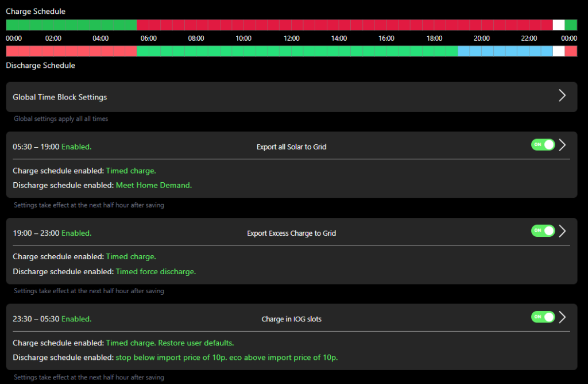The height and width of the screenshot is (384, 588).
Task: Click the Global Time Block Settings label
Action: coord(60,97)
